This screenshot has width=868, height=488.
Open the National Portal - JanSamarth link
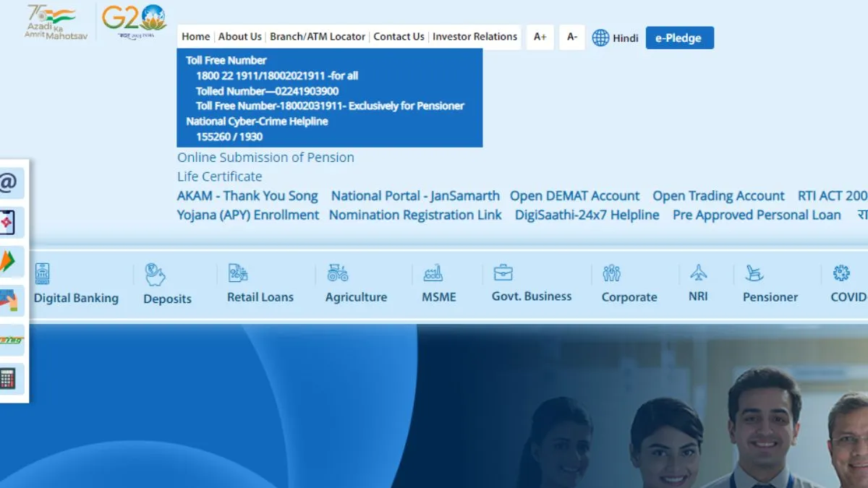click(x=415, y=196)
